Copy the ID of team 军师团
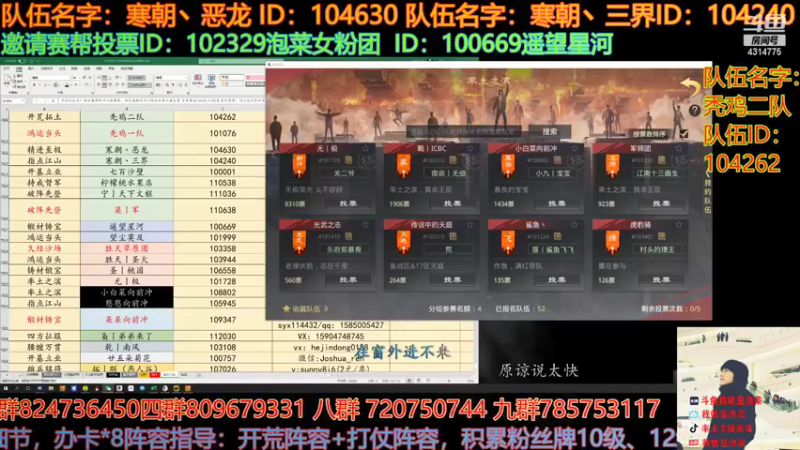Viewport: 800px width, 450px height. (x=662, y=160)
